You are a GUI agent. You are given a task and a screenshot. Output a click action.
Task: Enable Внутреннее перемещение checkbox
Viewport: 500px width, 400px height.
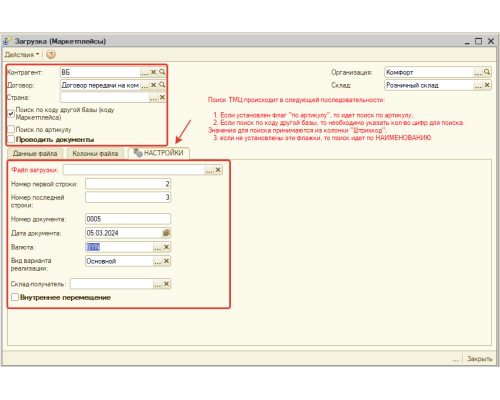(15, 297)
